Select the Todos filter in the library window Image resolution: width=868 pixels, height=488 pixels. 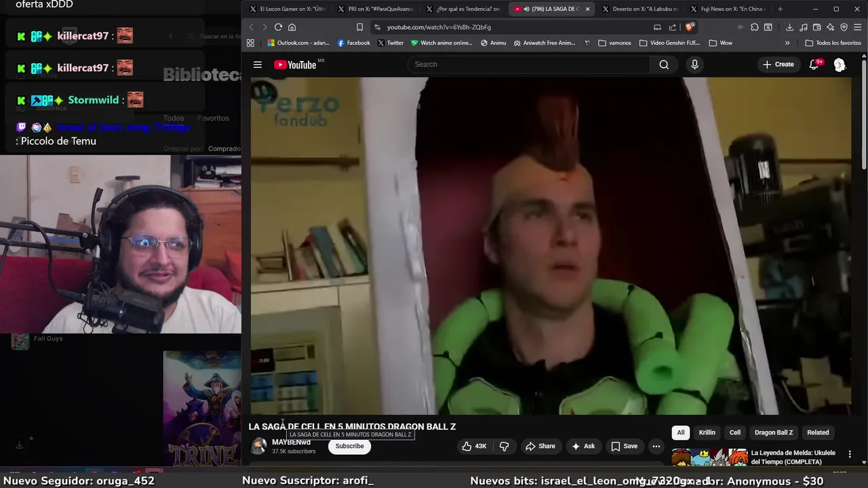pyautogui.click(x=174, y=118)
